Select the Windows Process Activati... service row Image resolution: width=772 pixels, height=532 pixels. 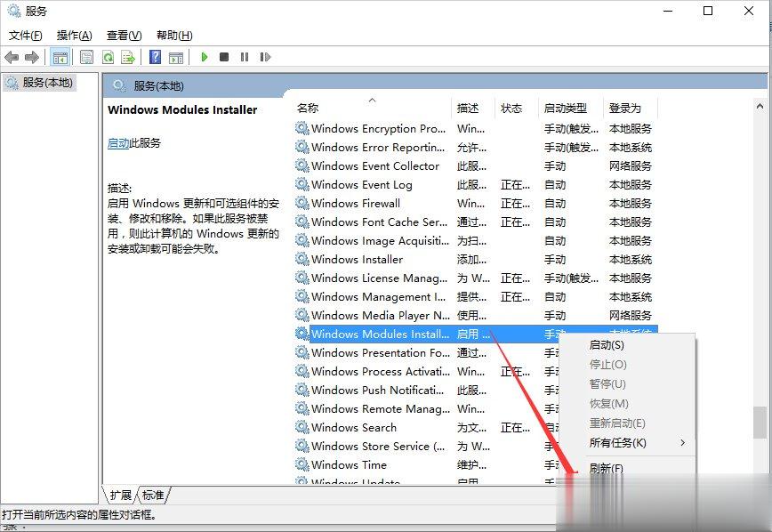tap(426, 371)
